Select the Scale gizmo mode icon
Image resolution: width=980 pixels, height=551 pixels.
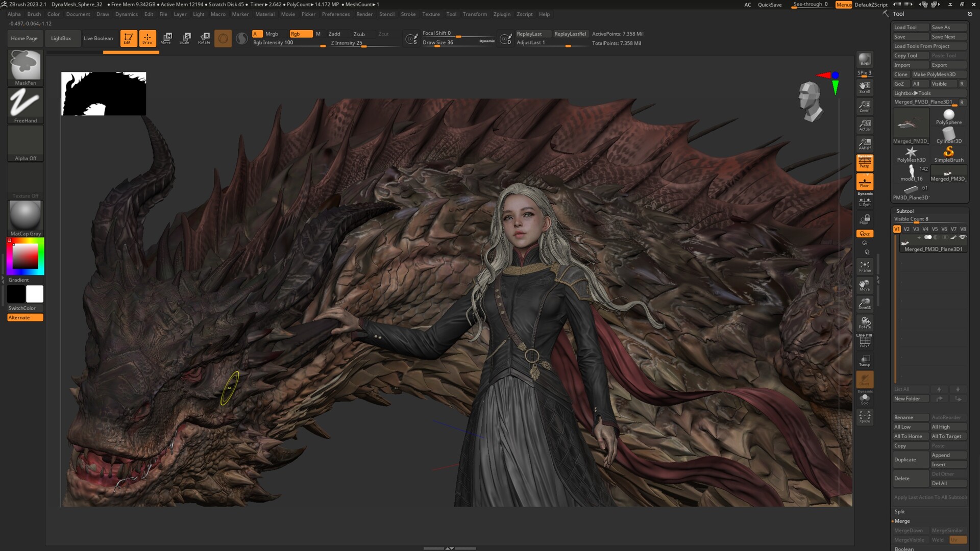(x=185, y=38)
